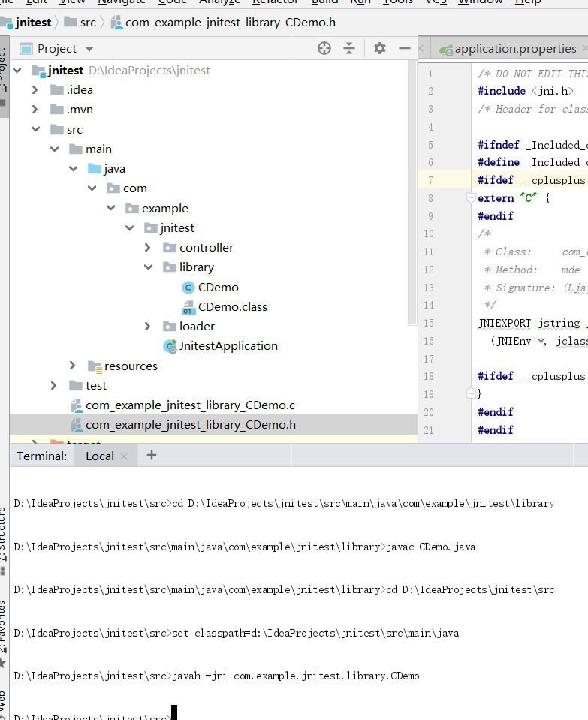The image size is (588, 720).
Task: Expand the test folder
Action: coord(53,385)
